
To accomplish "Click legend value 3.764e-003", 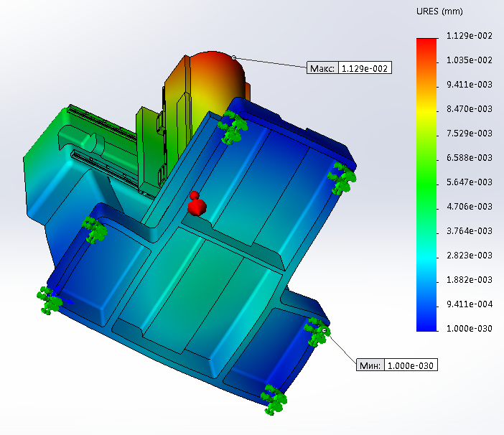I will coord(470,231).
